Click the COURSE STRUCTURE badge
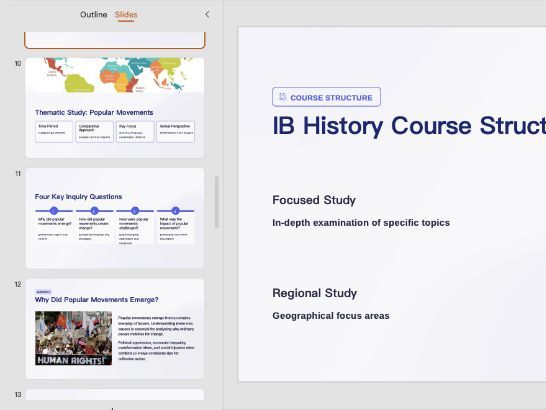This screenshot has width=546, height=410. click(326, 97)
